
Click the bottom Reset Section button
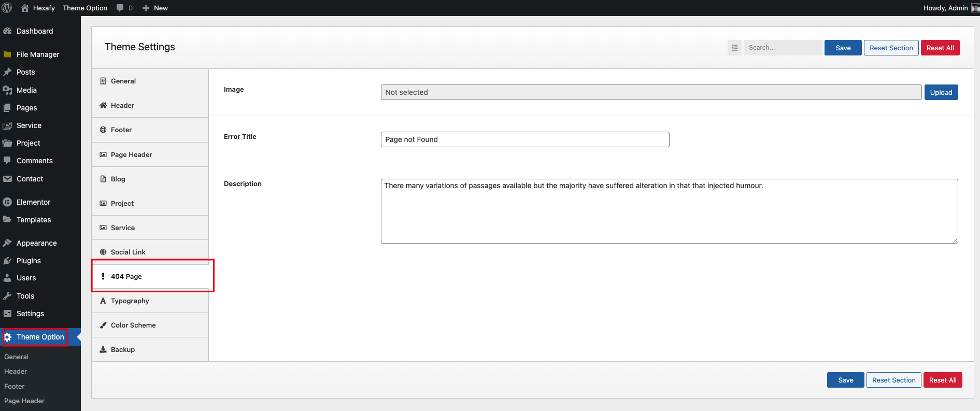pyautogui.click(x=894, y=380)
